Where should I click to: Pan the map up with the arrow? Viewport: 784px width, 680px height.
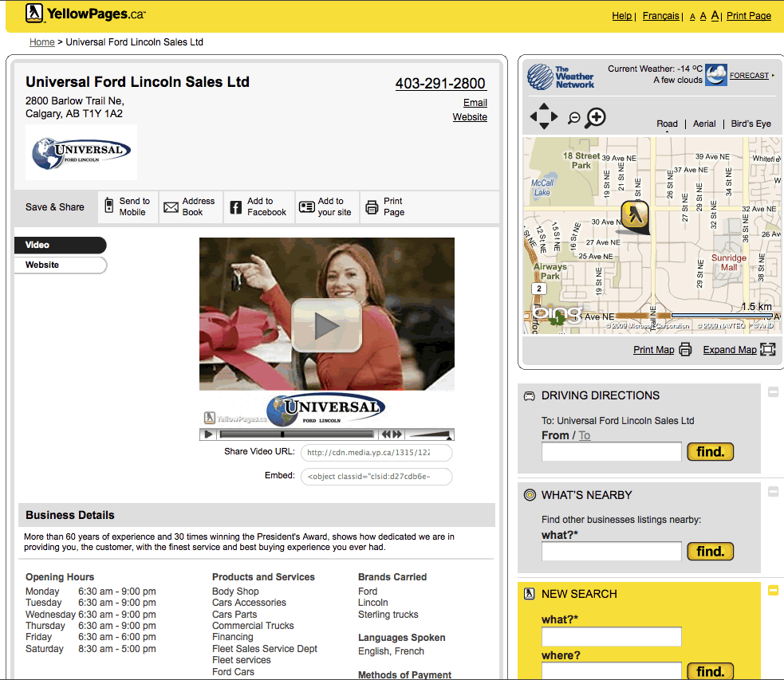coord(544,106)
